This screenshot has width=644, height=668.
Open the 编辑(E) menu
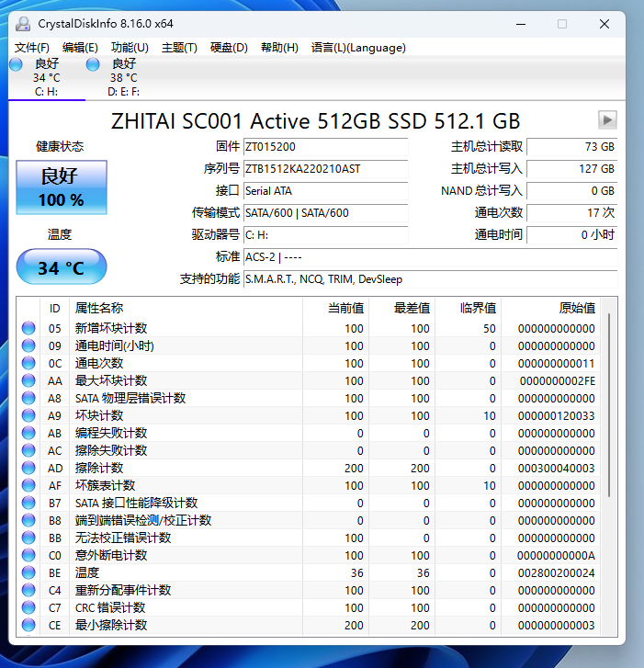(80, 47)
